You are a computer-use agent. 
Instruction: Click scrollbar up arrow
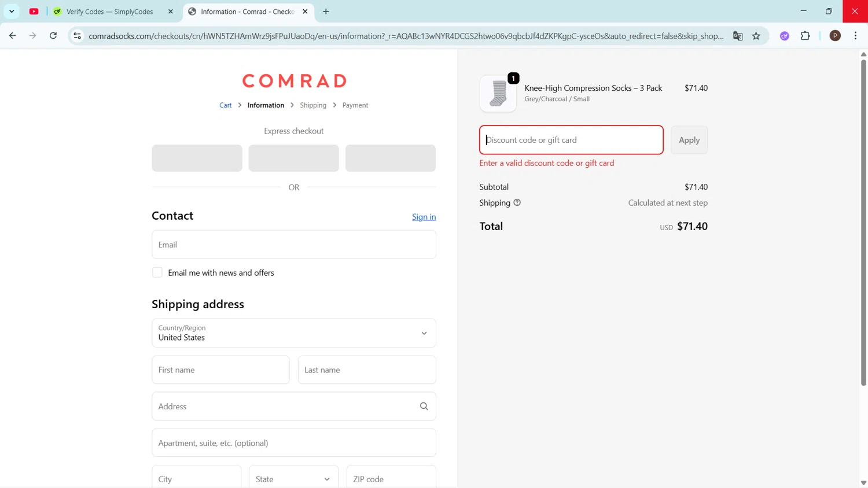point(863,54)
